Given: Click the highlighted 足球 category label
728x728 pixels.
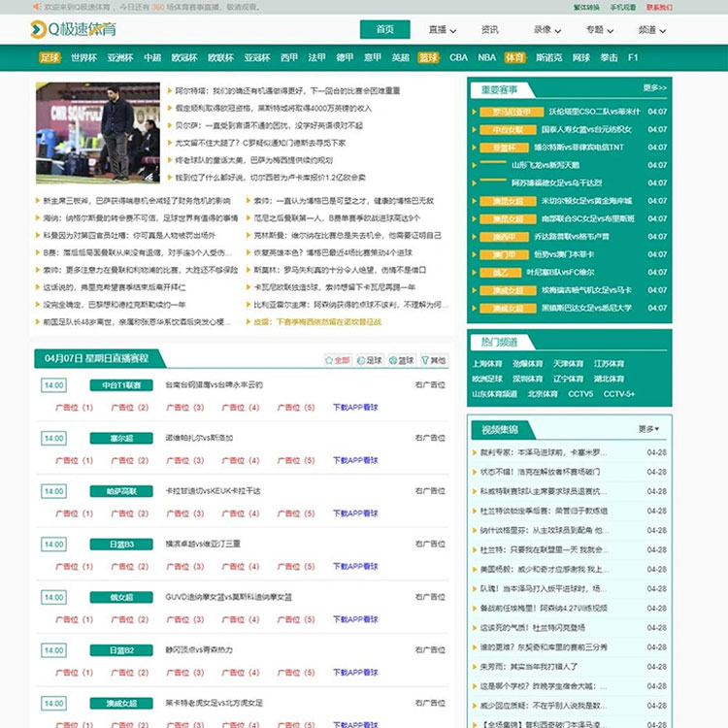Looking at the screenshot, I should pyautogui.click(x=50, y=57).
